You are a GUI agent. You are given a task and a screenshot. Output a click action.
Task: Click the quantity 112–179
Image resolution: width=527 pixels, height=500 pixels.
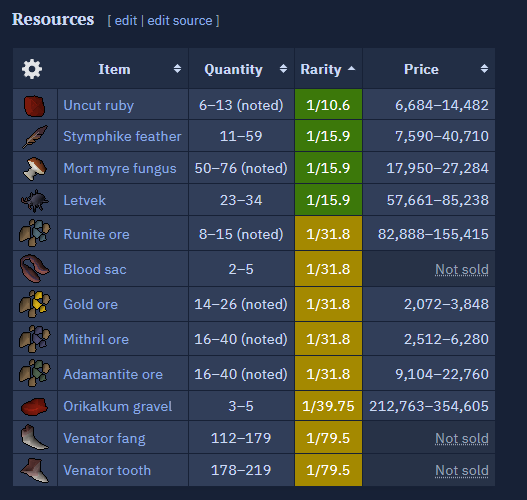(241, 438)
